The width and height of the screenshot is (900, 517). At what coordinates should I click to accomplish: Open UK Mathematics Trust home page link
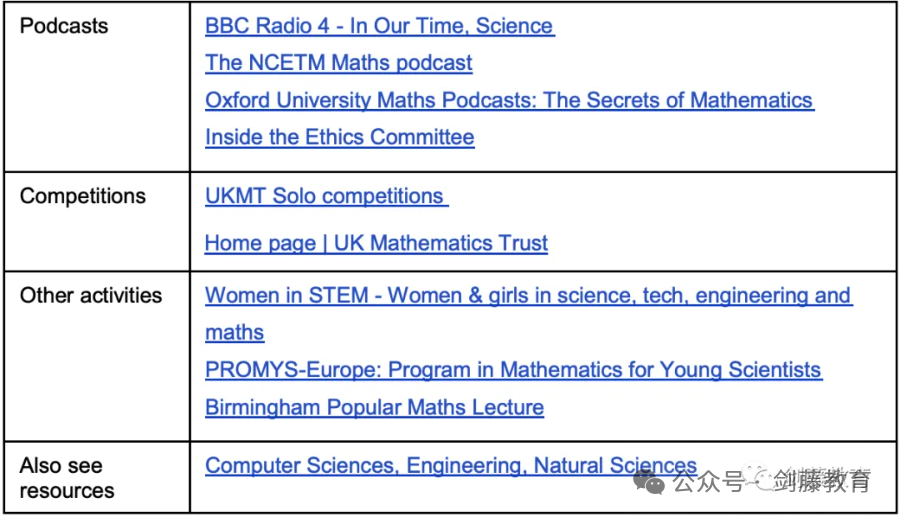[376, 243]
